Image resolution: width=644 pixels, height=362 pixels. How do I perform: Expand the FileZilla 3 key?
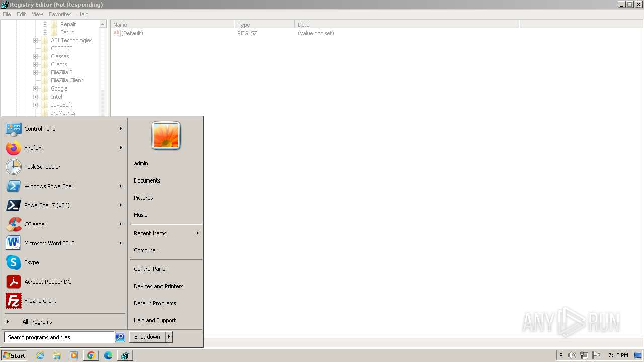point(35,72)
